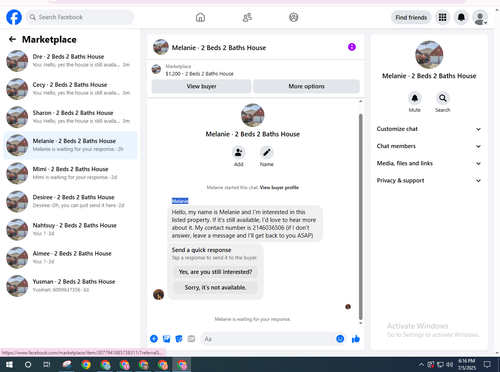Select the Melanie conversation in list

70,145
